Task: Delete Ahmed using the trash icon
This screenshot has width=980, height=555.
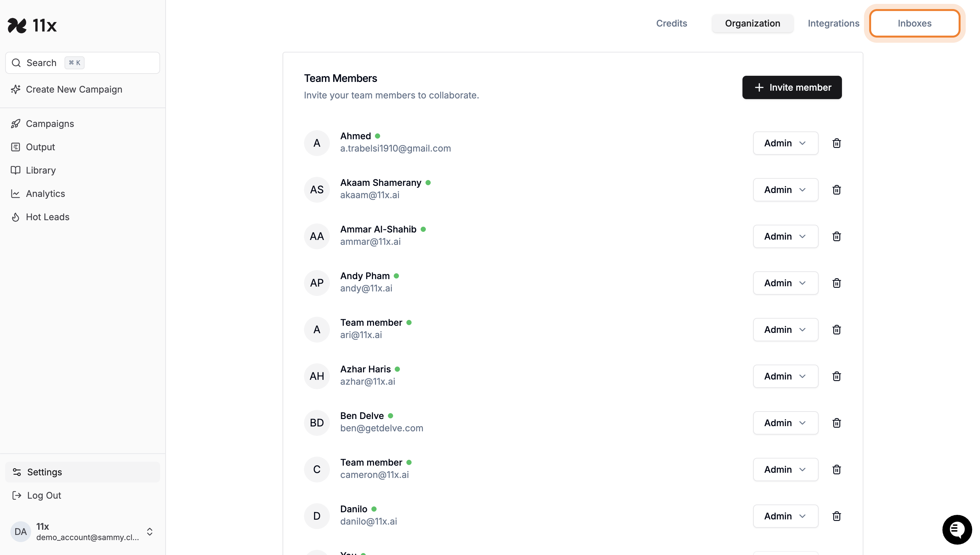Action: point(836,143)
